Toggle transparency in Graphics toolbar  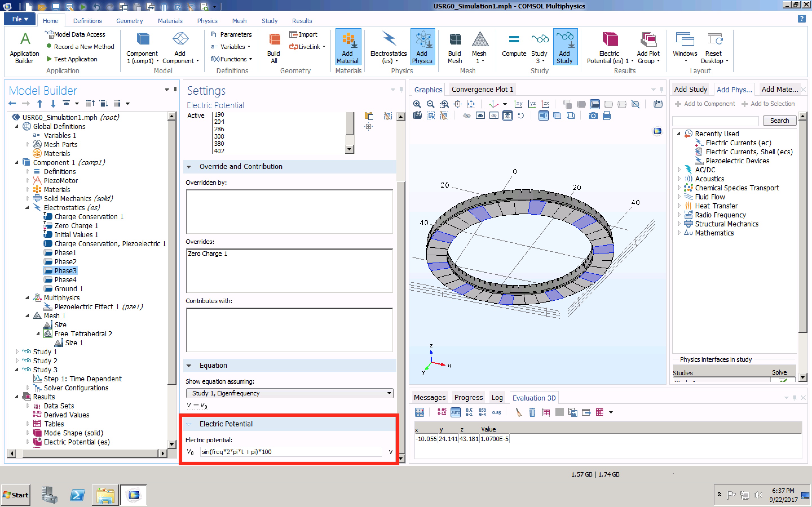click(557, 116)
